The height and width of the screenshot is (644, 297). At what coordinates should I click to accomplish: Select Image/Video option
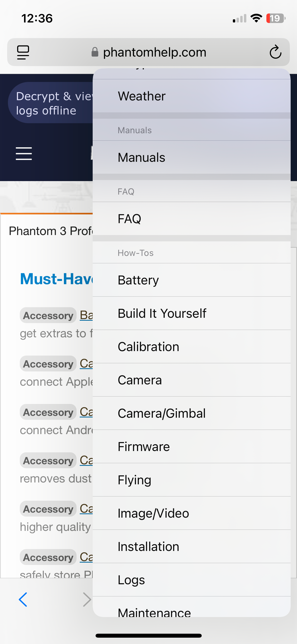(192, 513)
